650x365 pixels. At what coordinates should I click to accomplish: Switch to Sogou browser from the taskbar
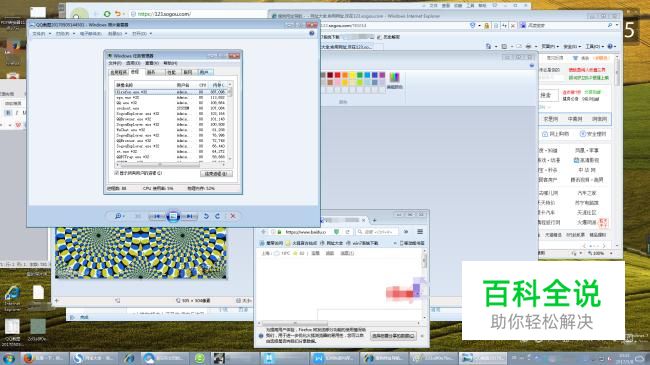click(93, 358)
